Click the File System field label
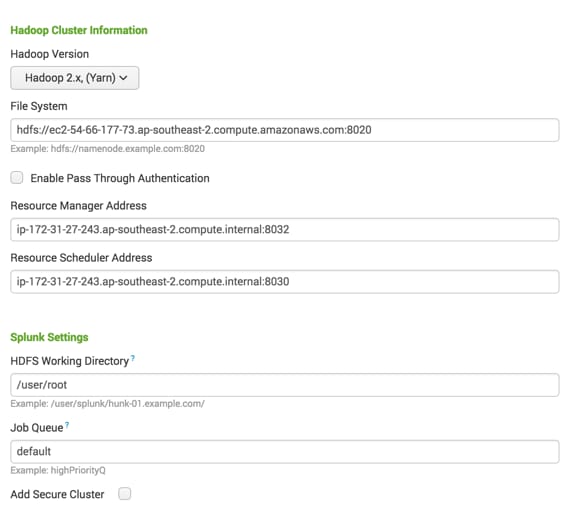The height and width of the screenshot is (525, 568). pos(39,106)
